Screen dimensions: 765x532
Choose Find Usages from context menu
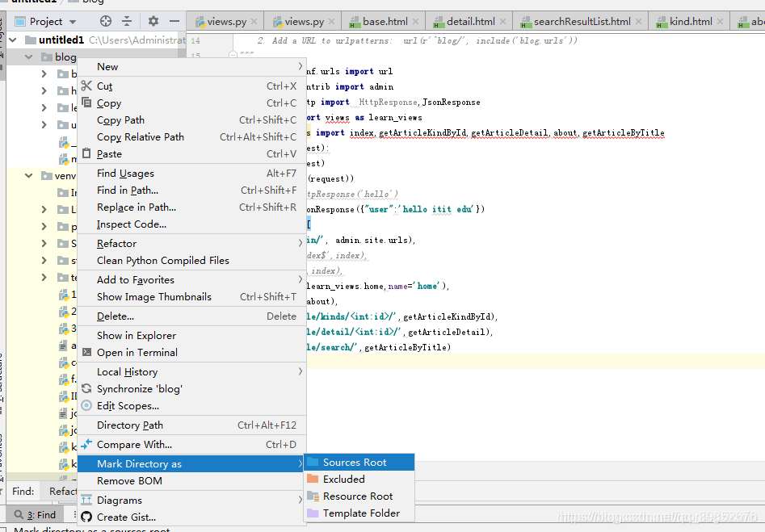pos(191,173)
